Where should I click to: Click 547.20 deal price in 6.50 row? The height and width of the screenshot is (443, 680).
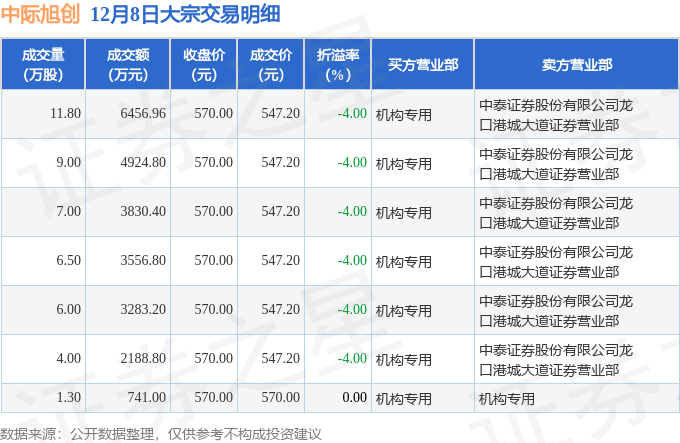pos(281,261)
